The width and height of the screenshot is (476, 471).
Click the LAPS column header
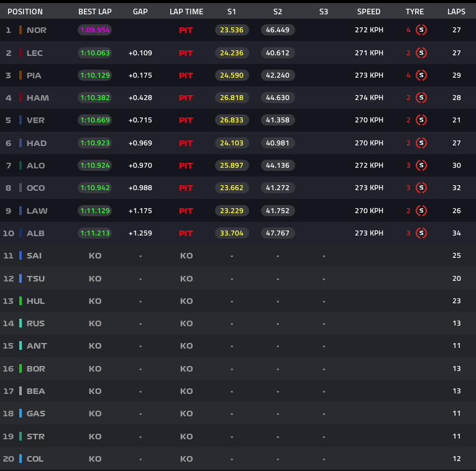[456, 12]
